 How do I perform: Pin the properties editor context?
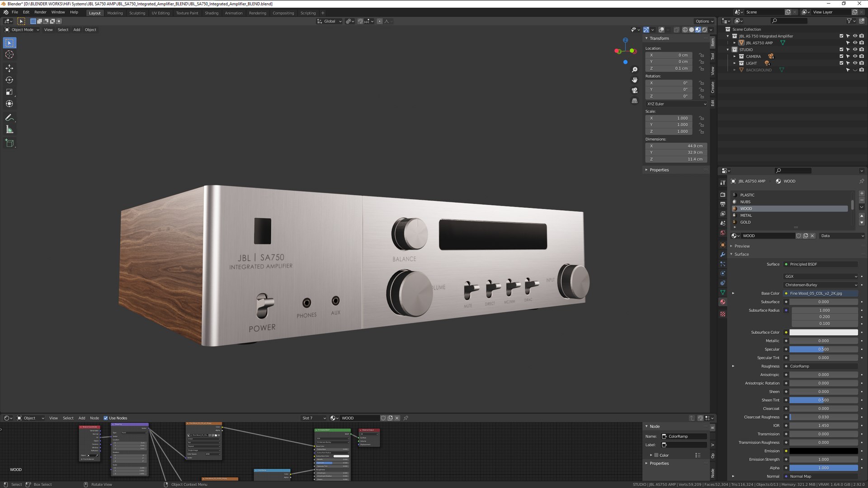pos(862,181)
